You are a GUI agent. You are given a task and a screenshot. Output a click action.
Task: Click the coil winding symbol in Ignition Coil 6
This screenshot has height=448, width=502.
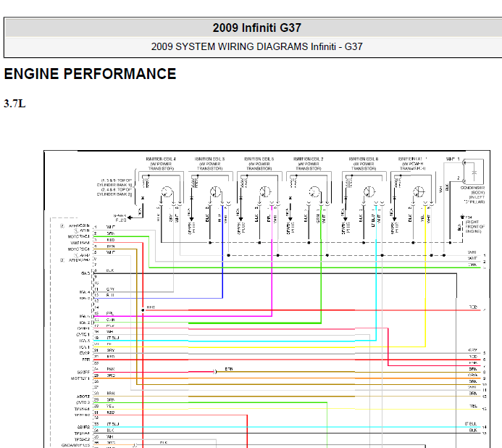348,183
